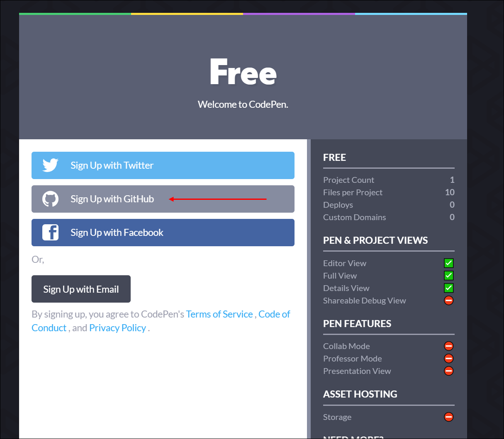The image size is (504, 439).
Task: Click the 'Presentation View' label
Action: point(357,371)
